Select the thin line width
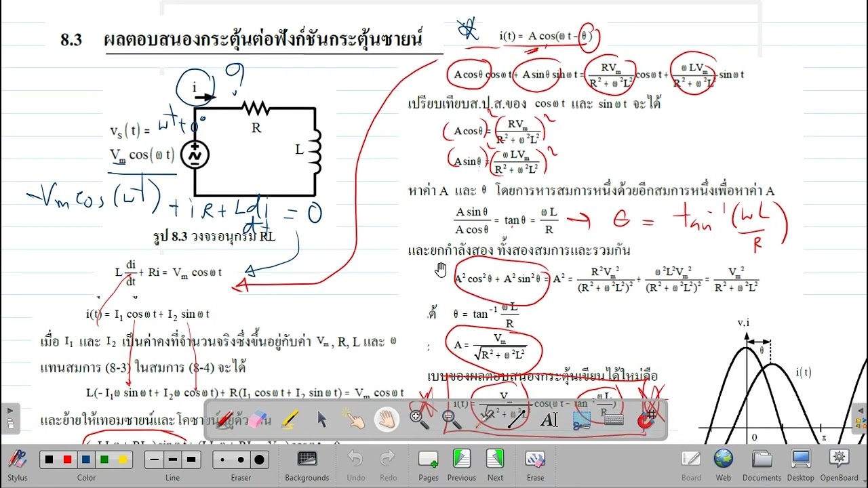The width and height of the screenshot is (868, 488). [x=155, y=460]
